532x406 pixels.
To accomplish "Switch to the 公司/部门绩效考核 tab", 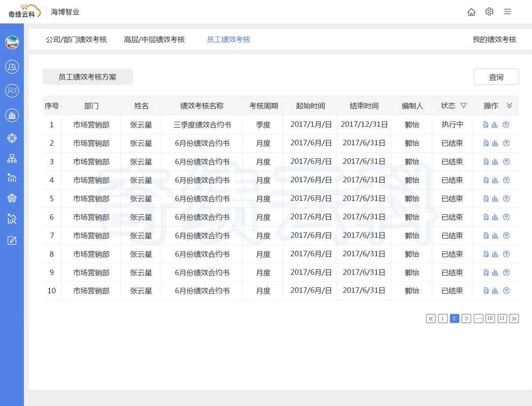I will [x=78, y=39].
